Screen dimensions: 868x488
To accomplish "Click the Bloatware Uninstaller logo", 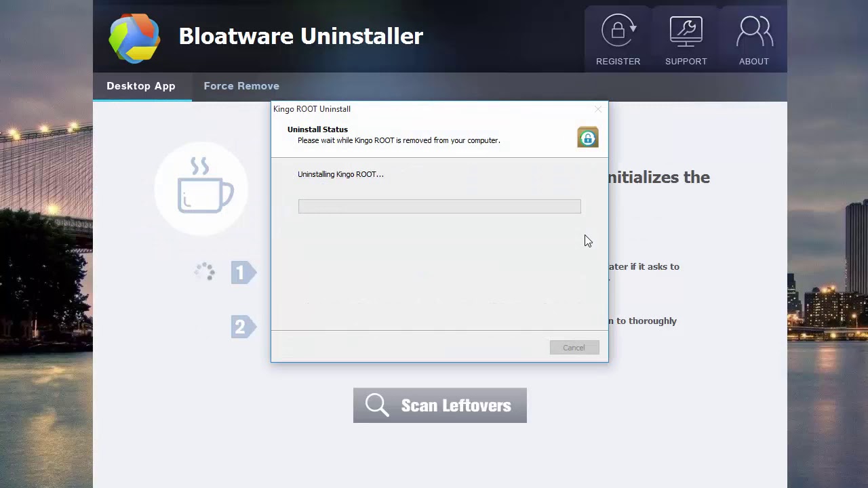I will click(x=135, y=38).
